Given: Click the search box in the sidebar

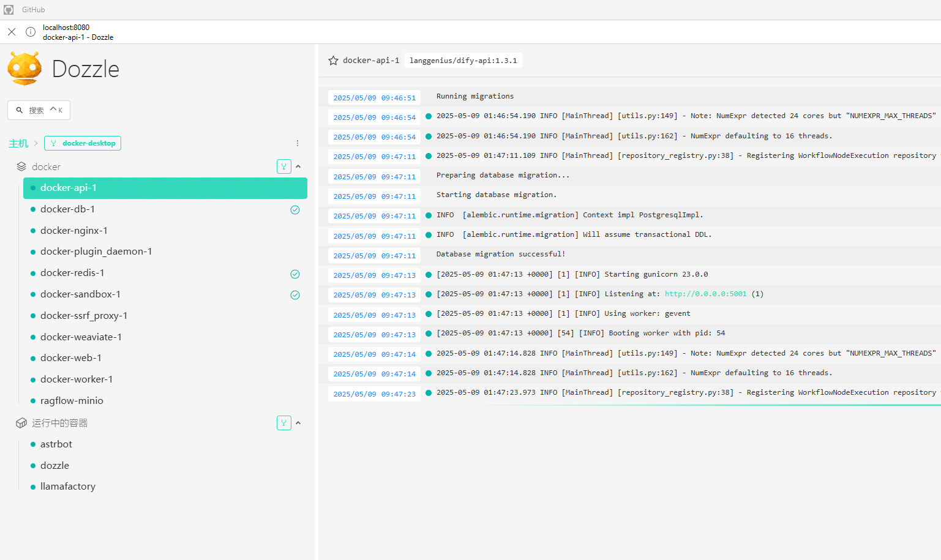Looking at the screenshot, I should pyautogui.click(x=39, y=110).
